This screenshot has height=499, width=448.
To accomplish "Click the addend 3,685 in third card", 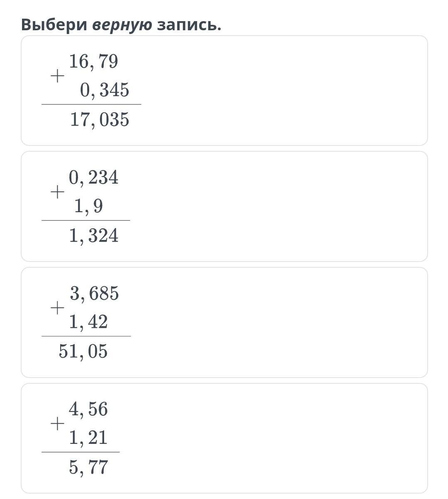I will [94, 293].
